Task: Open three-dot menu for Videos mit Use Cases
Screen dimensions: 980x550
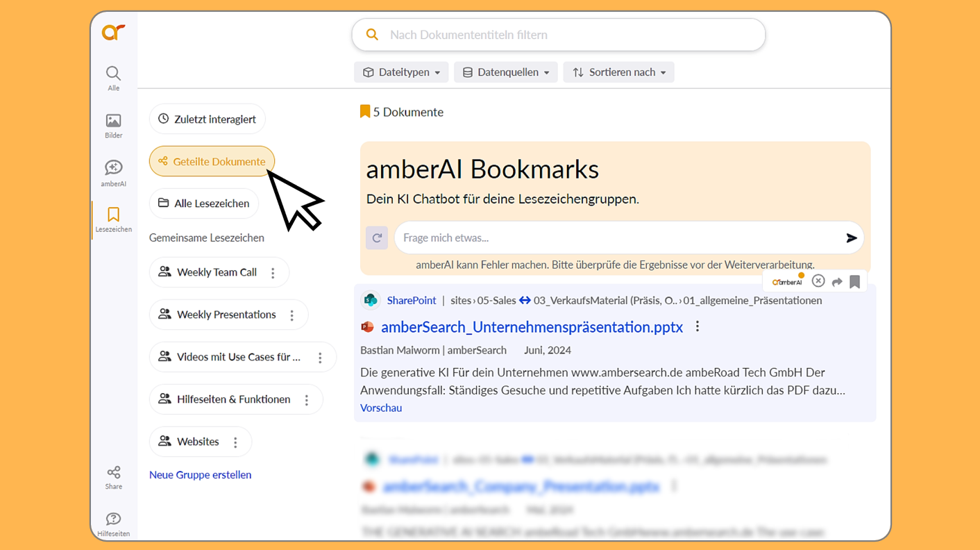Action: pyautogui.click(x=320, y=358)
